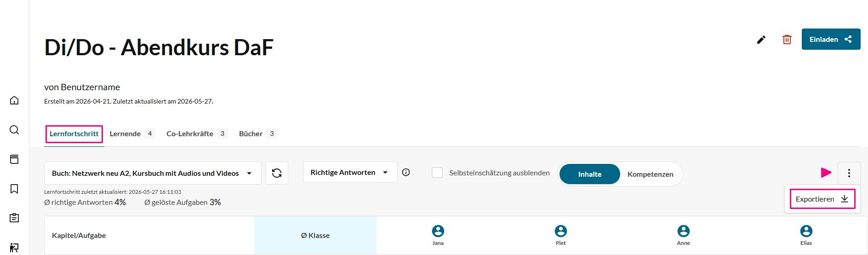Switch to the Bücher tab
Screen dimensions: 868x255
[257, 133]
